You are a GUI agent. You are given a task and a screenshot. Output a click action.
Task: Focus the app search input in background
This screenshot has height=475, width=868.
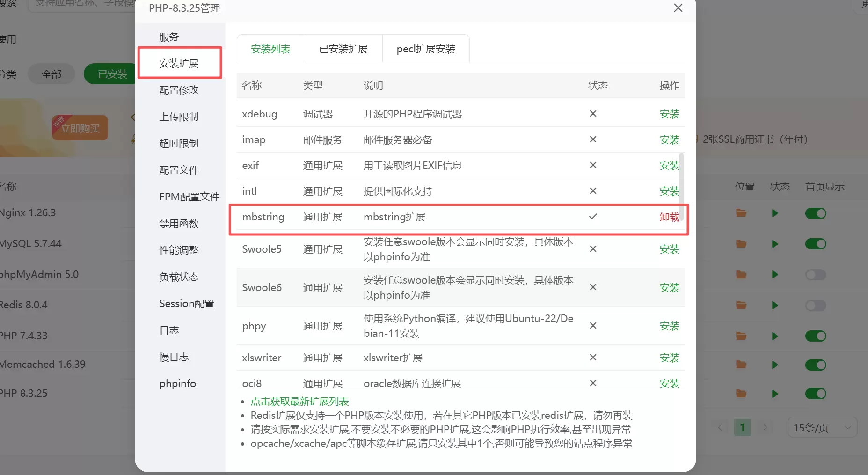(82, 5)
